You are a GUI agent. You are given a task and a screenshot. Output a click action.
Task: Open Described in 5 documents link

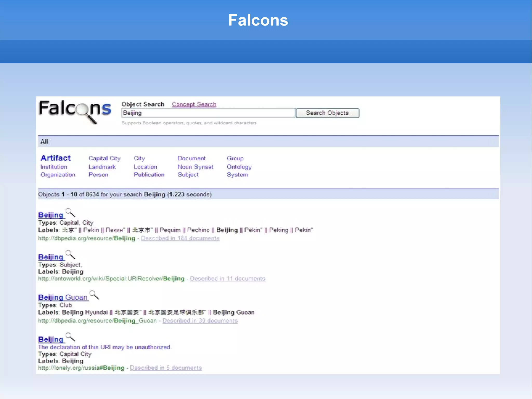166,368
